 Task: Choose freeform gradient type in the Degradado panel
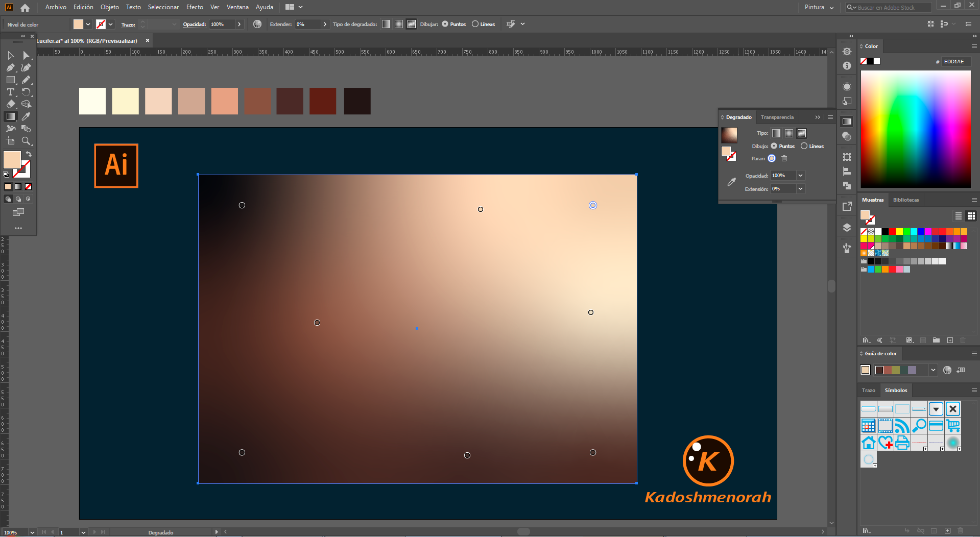point(802,133)
